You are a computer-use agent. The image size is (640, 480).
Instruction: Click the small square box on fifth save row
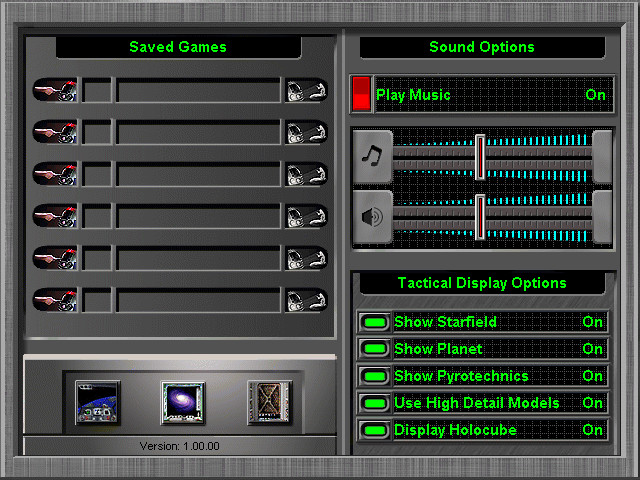pos(97,258)
